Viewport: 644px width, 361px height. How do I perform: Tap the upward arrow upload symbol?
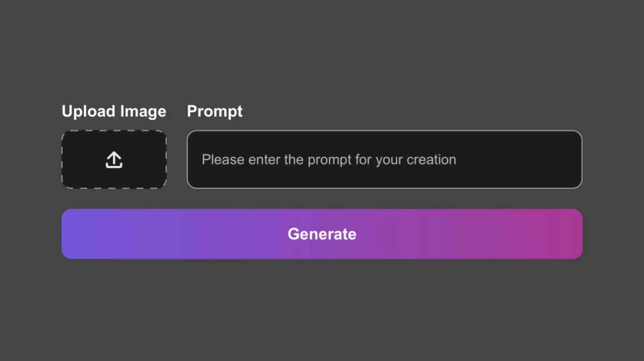point(114,158)
